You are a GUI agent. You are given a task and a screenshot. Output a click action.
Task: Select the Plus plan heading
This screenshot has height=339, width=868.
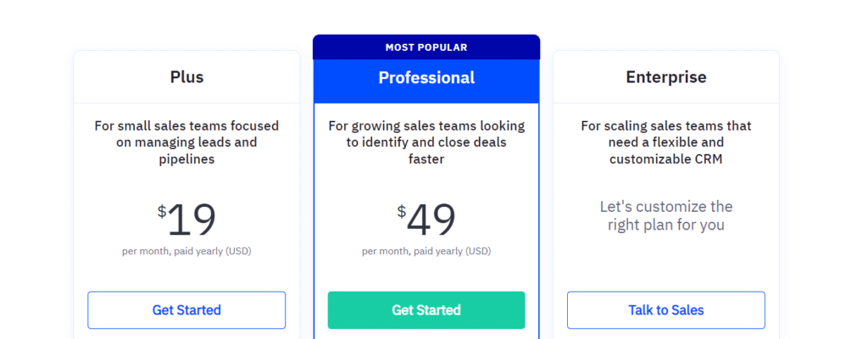click(186, 77)
